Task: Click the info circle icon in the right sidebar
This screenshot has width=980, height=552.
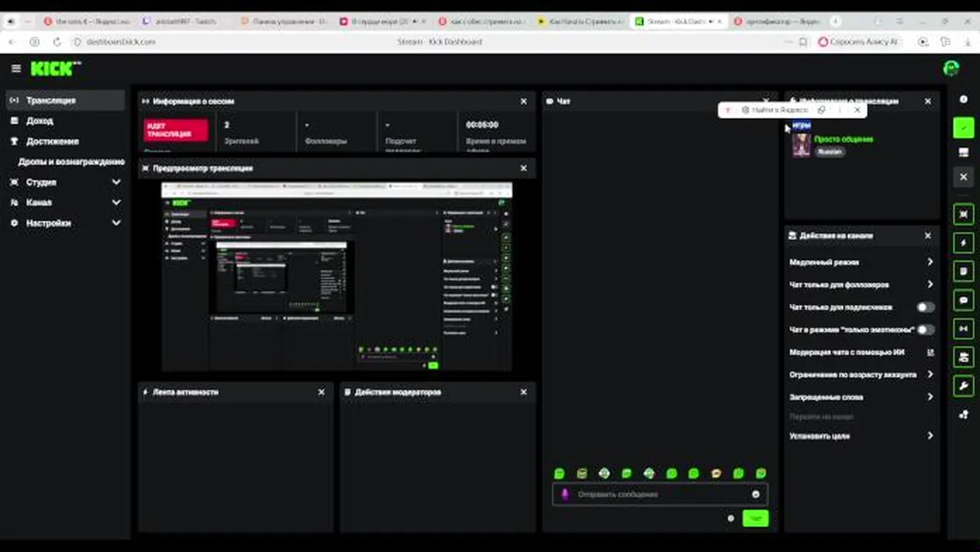Action: point(964,100)
